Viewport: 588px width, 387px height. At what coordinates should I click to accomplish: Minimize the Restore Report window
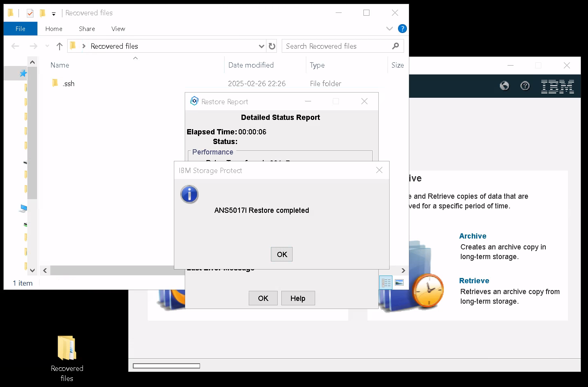point(308,101)
